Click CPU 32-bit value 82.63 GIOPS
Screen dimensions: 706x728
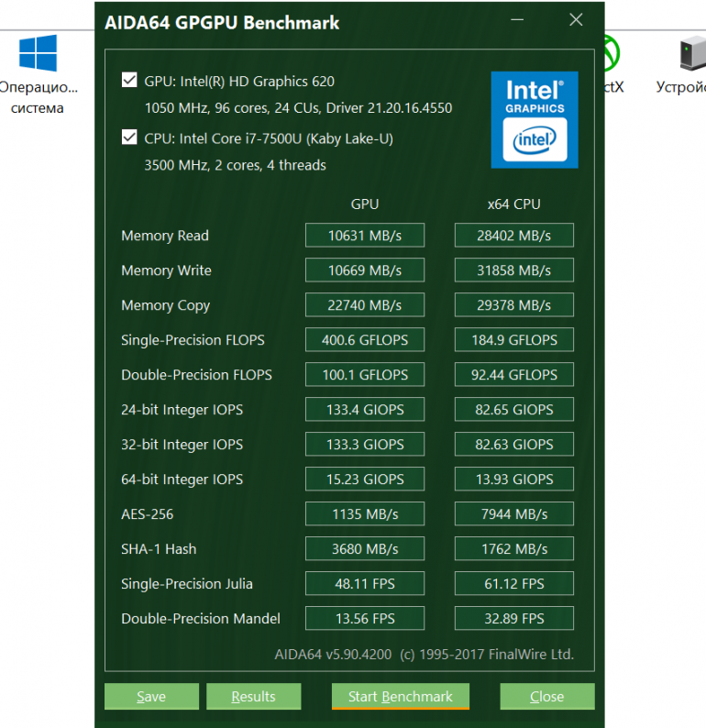click(x=513, y=445)
